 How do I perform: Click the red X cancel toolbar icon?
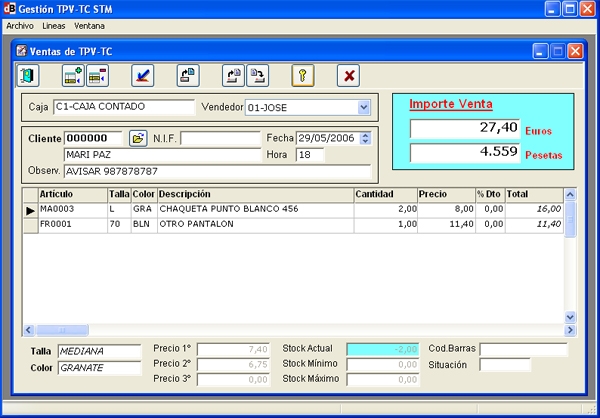pyautogui.click(x=348, y=75)
